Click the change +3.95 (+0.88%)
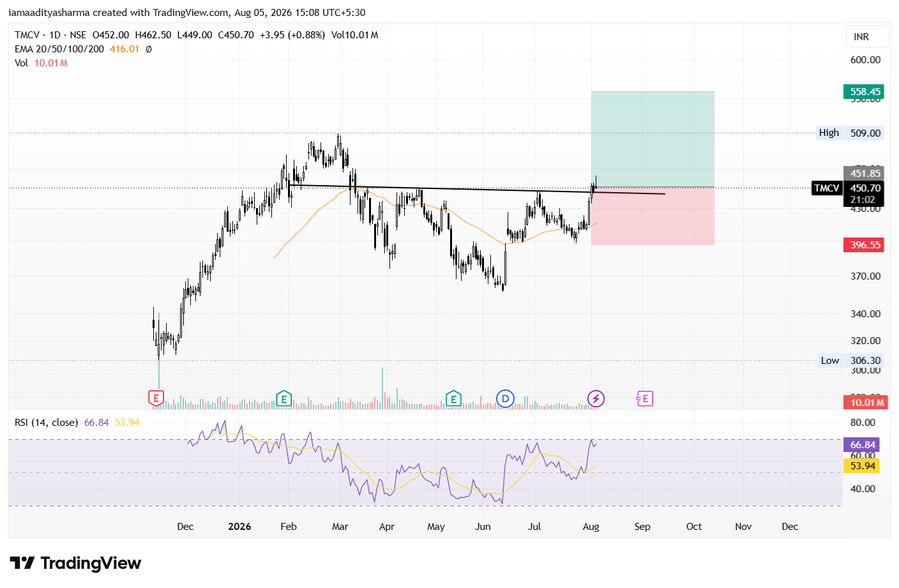This screenshot has width=899, height=588. (x=292, y=35)
